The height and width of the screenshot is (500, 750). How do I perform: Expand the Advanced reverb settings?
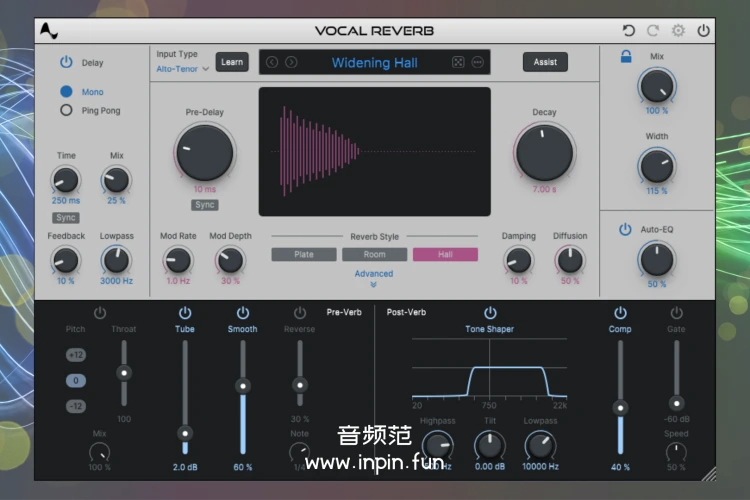(373, 278)
